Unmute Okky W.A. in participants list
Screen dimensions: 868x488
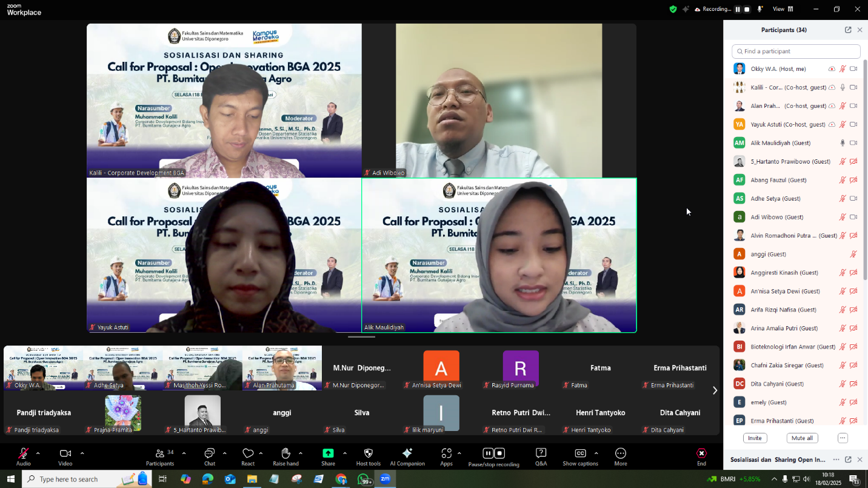[x=843, y=69]
